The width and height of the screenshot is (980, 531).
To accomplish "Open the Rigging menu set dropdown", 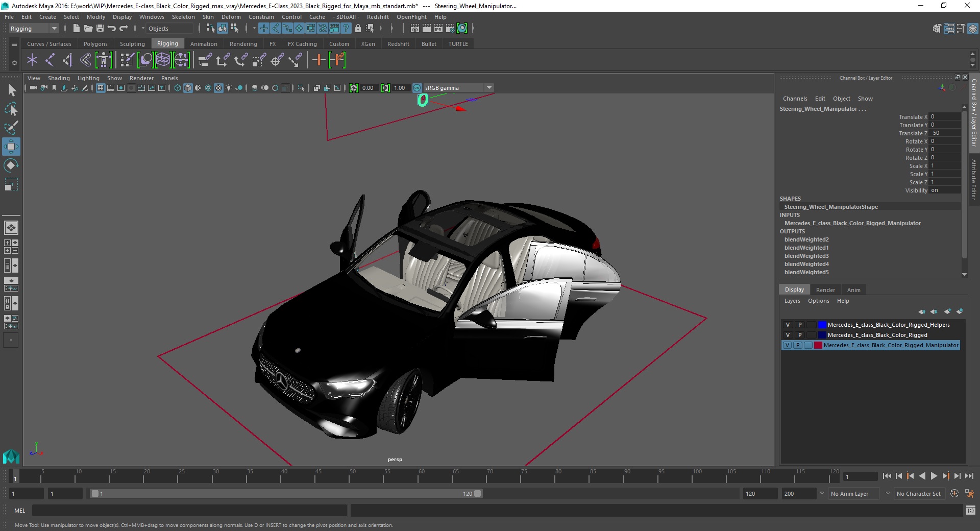I will [34, 29].
